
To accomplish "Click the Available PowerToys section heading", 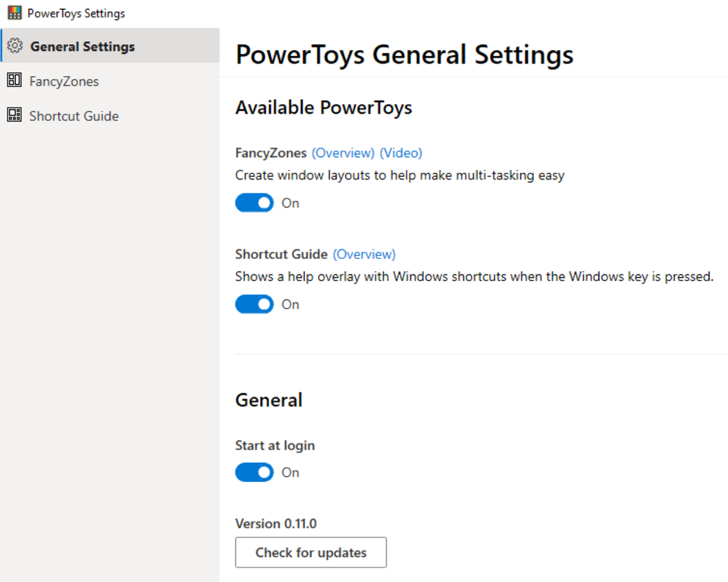I will tap(323, 108).
